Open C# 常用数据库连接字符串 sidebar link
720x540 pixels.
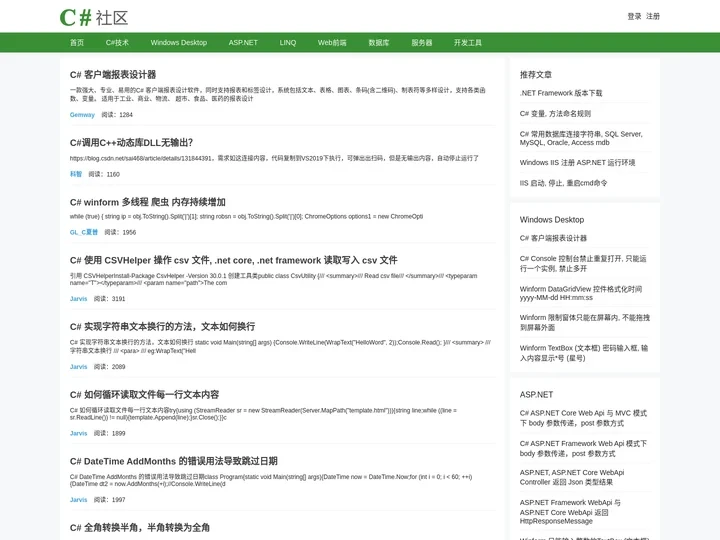(x=581, y=138)
